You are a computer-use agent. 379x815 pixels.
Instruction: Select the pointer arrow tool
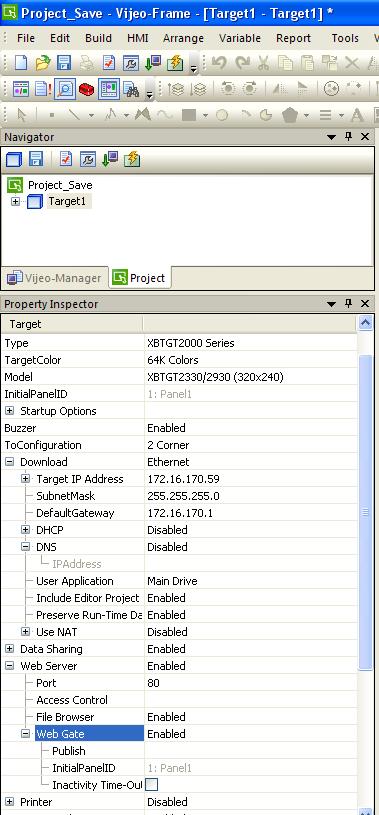coord(22,115)
